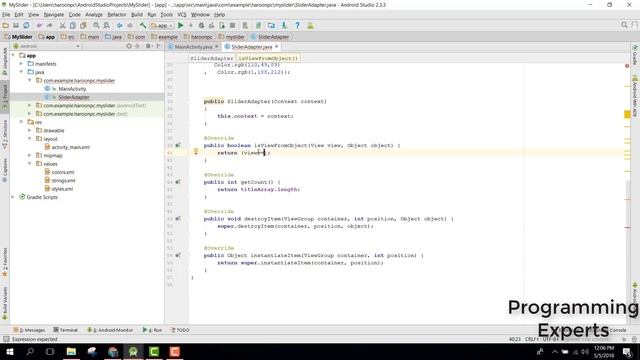Click the MySlider breadcrumb
This screenshot has width=640, height=360.
coord(18,37)
